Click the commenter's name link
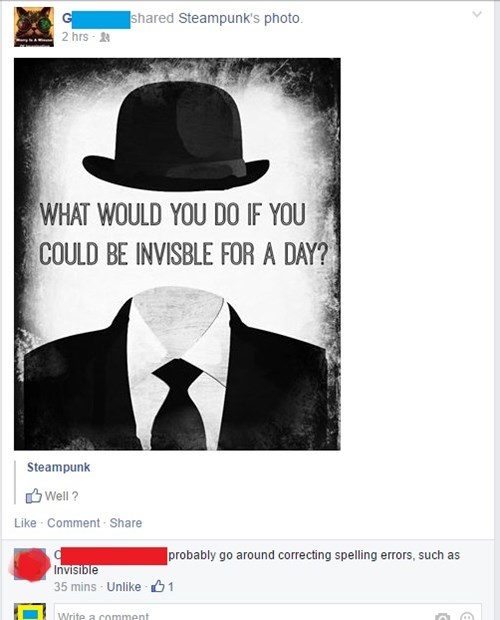The width and height of the screenshot is (500, 620). (x=110, y=556)
